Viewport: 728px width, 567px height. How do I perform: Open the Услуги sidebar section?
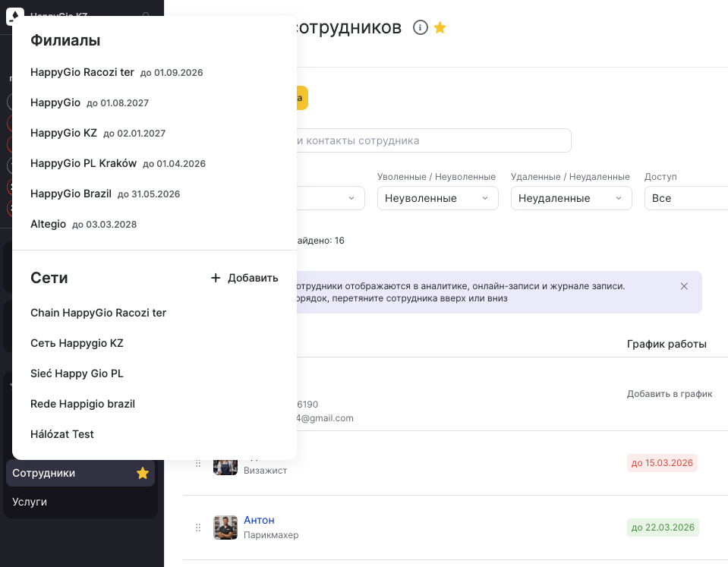coord(30,502)
